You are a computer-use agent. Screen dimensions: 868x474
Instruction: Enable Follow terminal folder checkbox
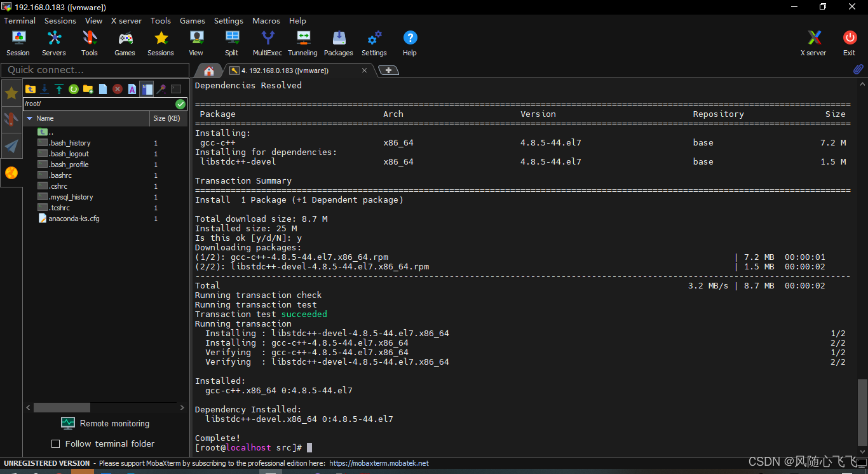click(55, 444)
